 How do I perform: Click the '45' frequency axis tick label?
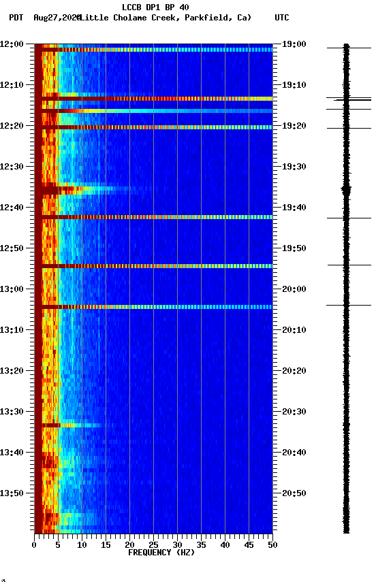pos(249,545)
